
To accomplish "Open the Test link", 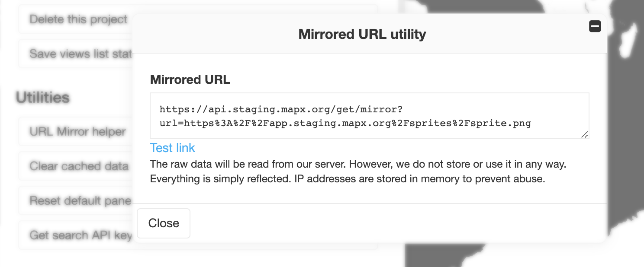I will [x=172, y=148].
